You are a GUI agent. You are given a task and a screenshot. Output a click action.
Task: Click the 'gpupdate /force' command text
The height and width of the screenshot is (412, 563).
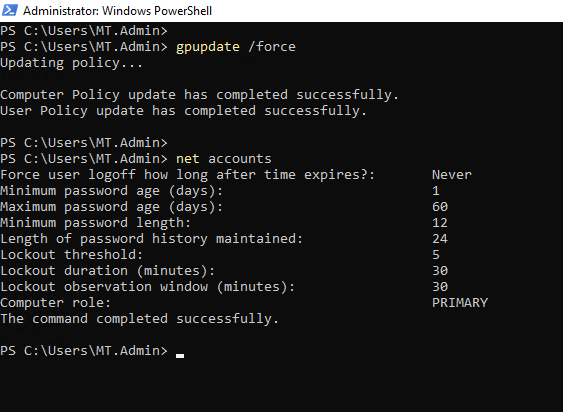pyautogui.click(x=236, y=47)
